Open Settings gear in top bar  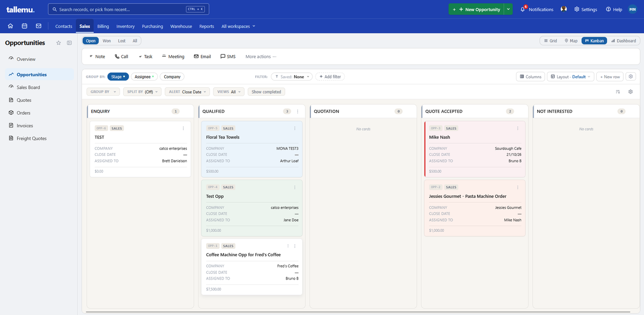(586, 9)
